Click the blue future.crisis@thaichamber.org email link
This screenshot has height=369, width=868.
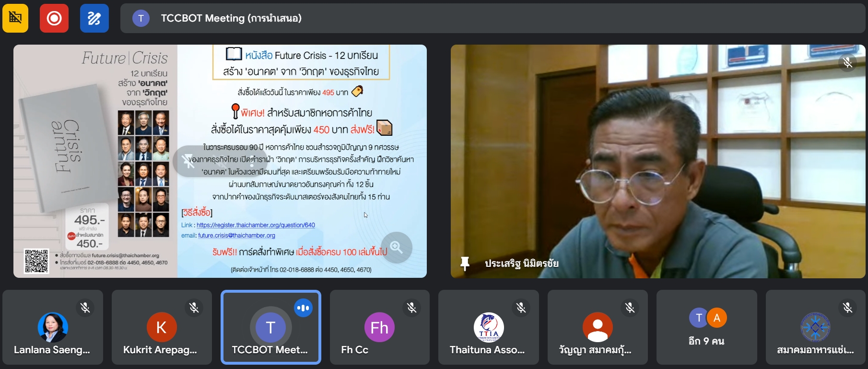pyautogui.click(x=236, y=236)
